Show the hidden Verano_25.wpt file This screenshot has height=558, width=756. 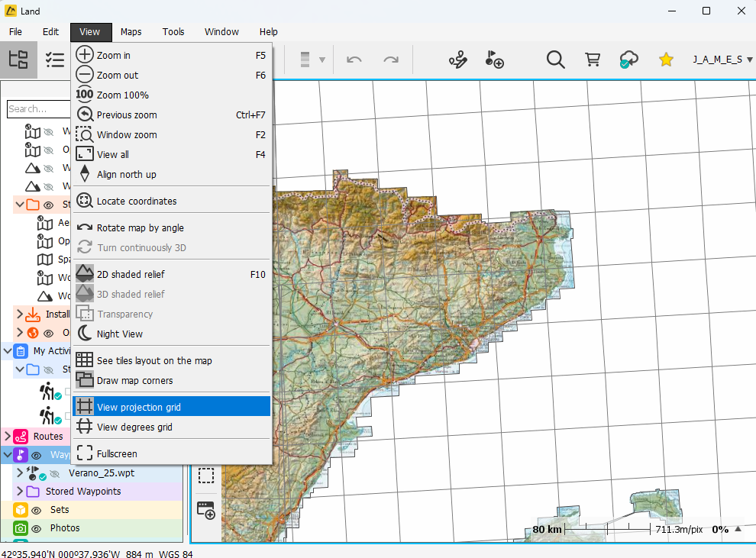point(55,473)
